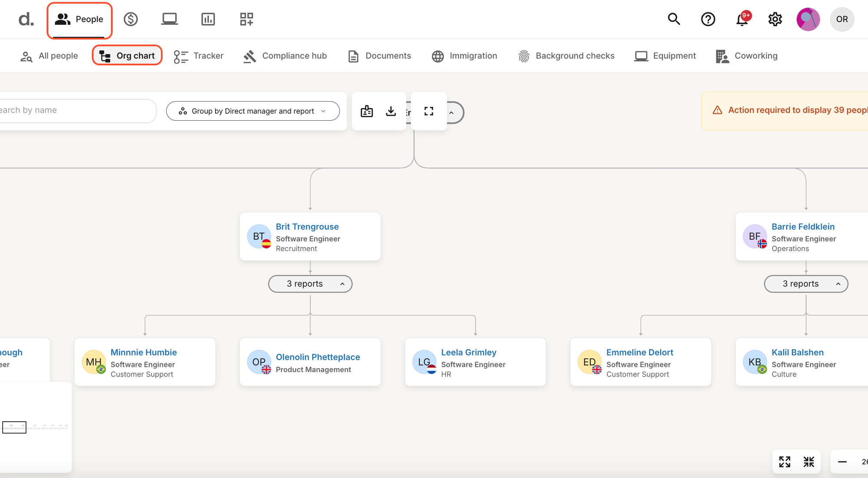The height and width of the screenshot is (478, 868).
Task: Collapse Barrie Feldklein's 3 reports
Action: (806, 284)
